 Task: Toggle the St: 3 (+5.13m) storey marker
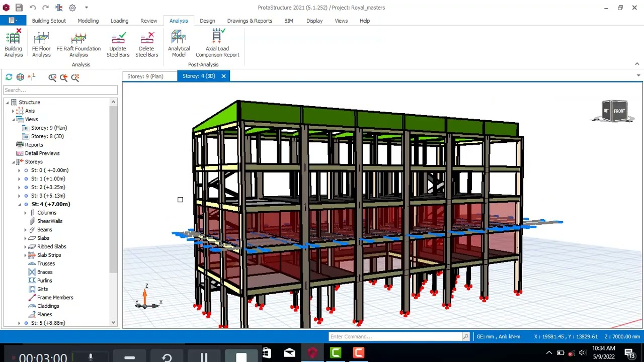(26, 196)
